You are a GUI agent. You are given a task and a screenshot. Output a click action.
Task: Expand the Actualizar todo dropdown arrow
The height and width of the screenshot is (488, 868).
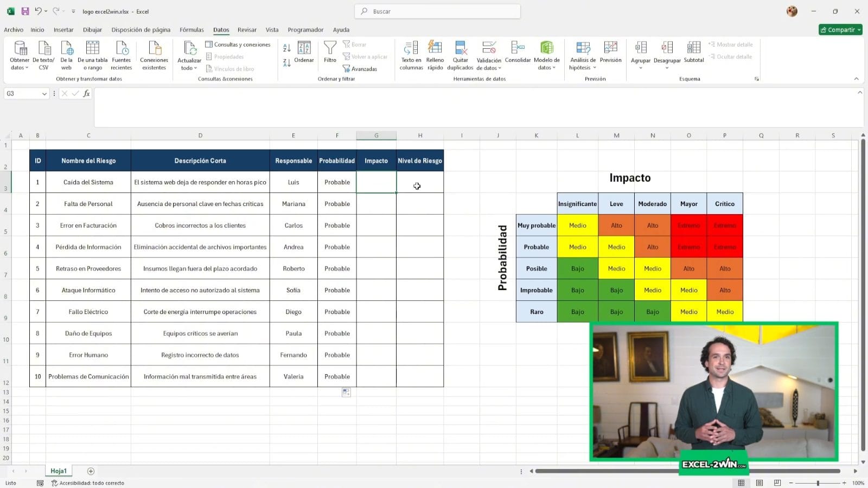(x=196, y=68)
